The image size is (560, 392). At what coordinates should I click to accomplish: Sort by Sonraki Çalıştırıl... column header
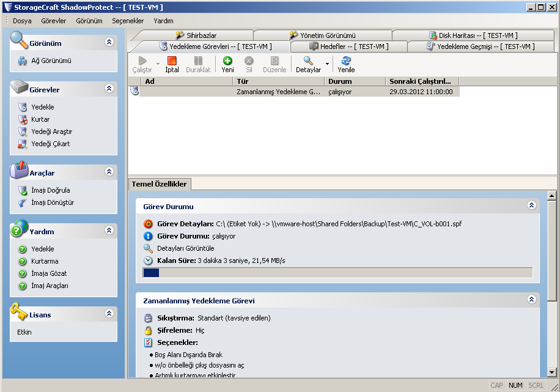[x=422, y=81]
